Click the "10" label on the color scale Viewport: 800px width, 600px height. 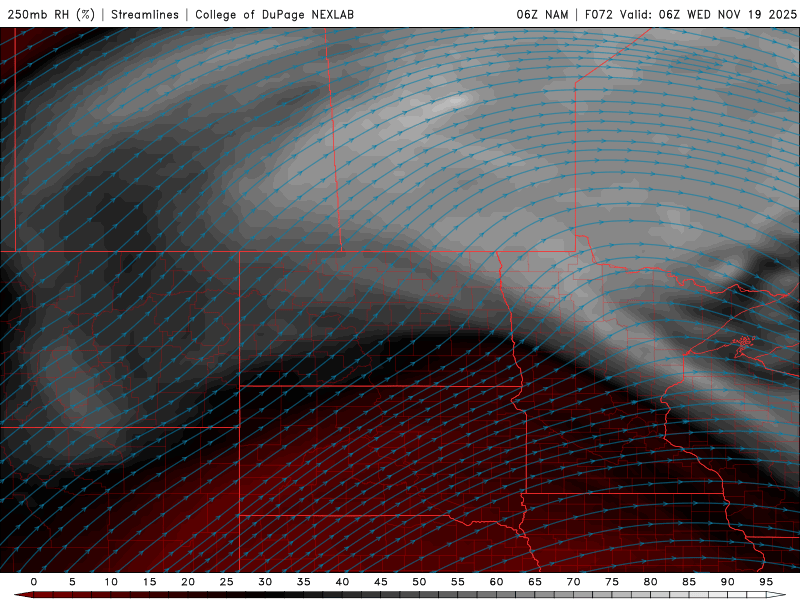click(111, 582)
